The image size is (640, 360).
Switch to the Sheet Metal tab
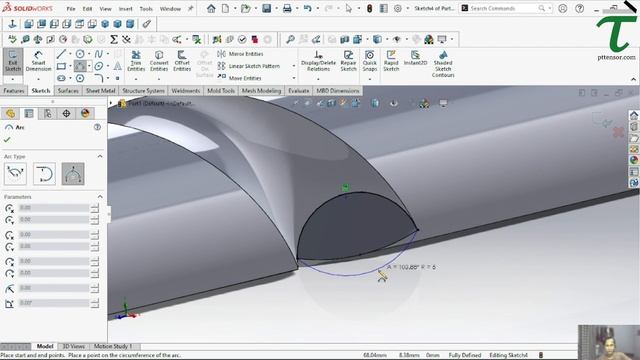(100, 91)
